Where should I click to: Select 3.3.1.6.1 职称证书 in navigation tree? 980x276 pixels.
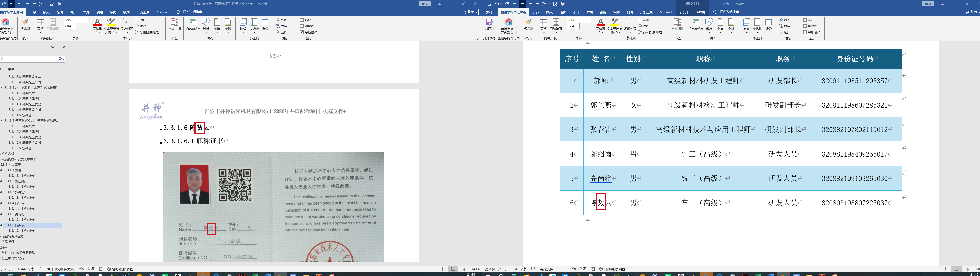22,230
